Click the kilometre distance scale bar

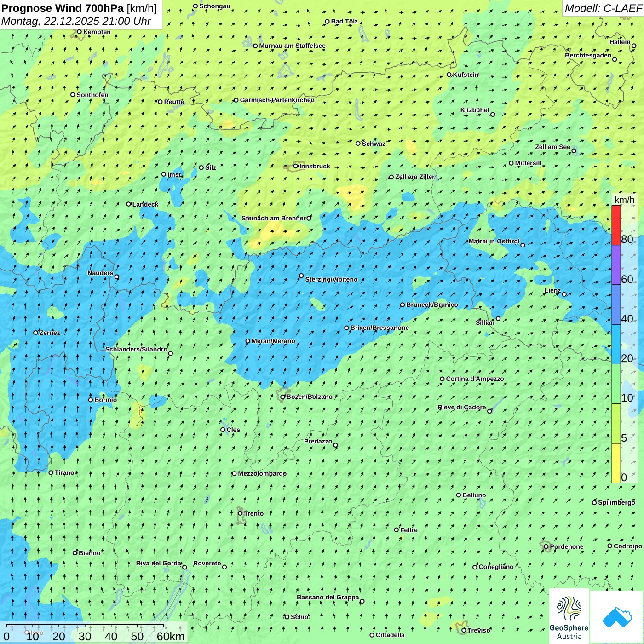click(x=94, y=633)
